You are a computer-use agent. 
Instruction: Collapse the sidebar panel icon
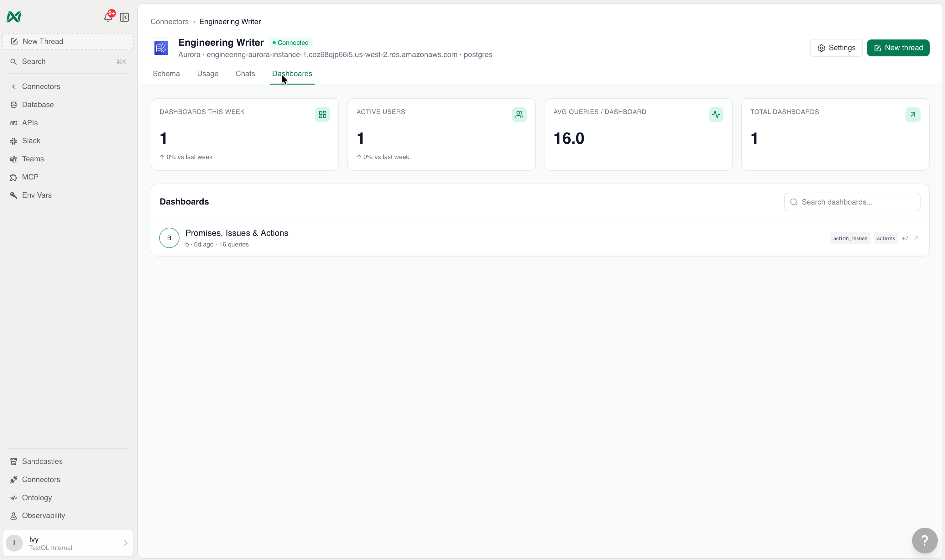124,17
